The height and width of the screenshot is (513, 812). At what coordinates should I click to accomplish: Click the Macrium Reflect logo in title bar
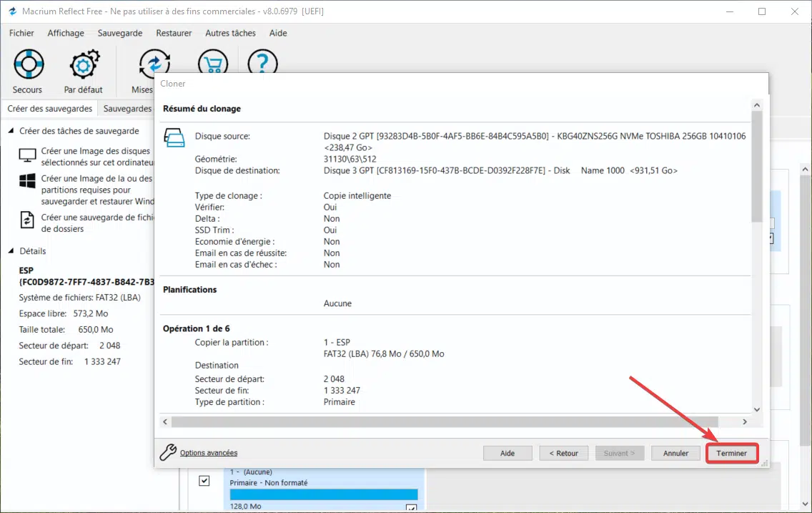[12, 11]
